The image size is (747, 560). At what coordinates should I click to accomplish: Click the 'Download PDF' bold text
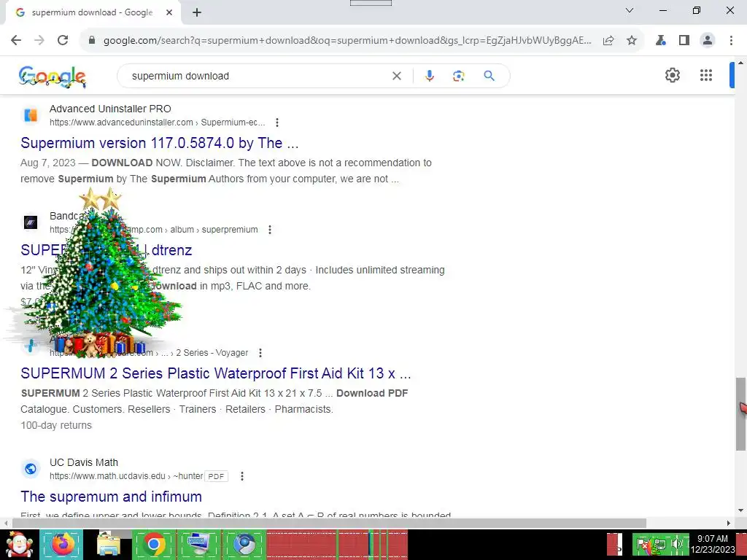click(x=372, y=393)
